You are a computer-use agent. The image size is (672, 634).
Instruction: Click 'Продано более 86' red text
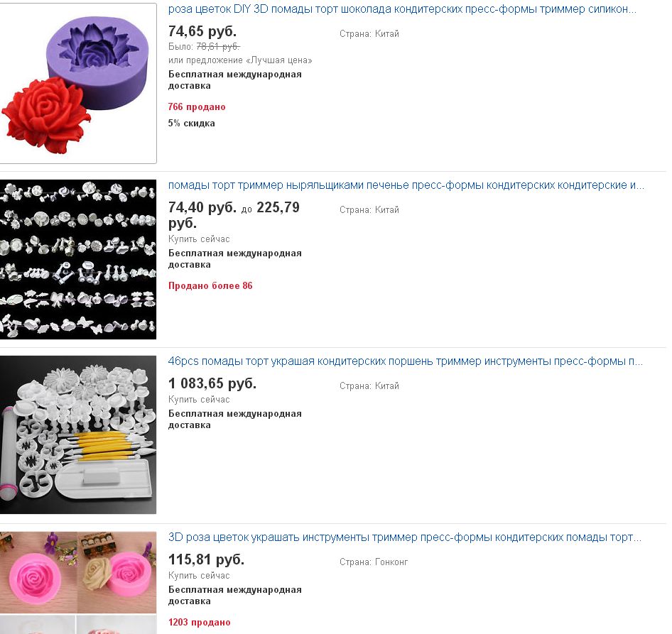tap(210, 285)
